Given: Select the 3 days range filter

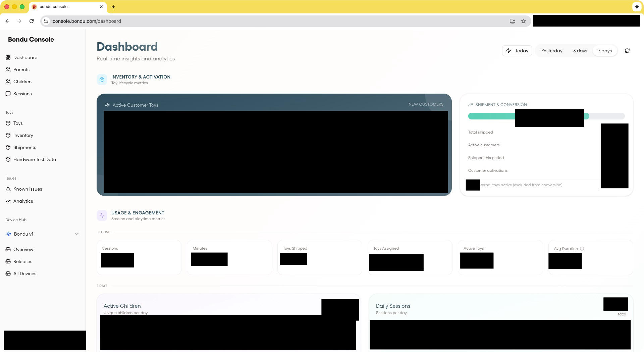Looking at the screenshot, I should 580,51.
